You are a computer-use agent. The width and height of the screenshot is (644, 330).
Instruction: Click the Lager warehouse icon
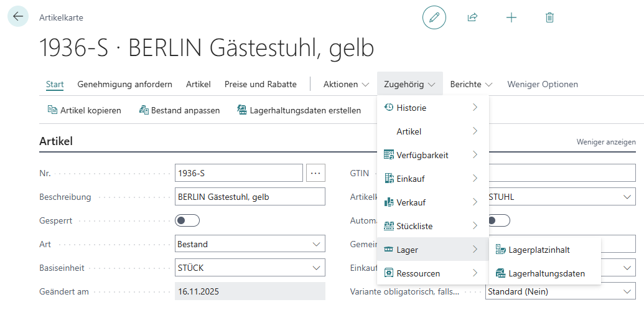click(x=388, y=250)
